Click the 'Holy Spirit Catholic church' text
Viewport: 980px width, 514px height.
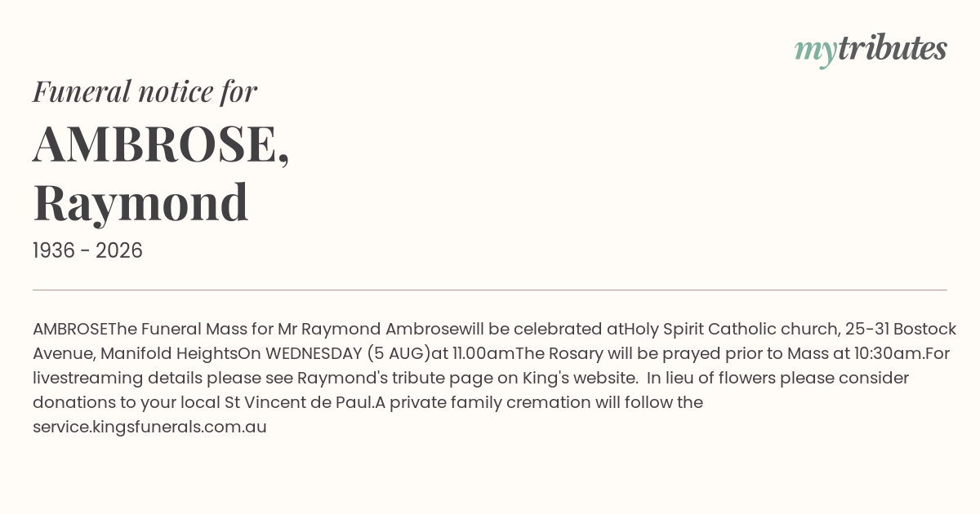[731, 329]
